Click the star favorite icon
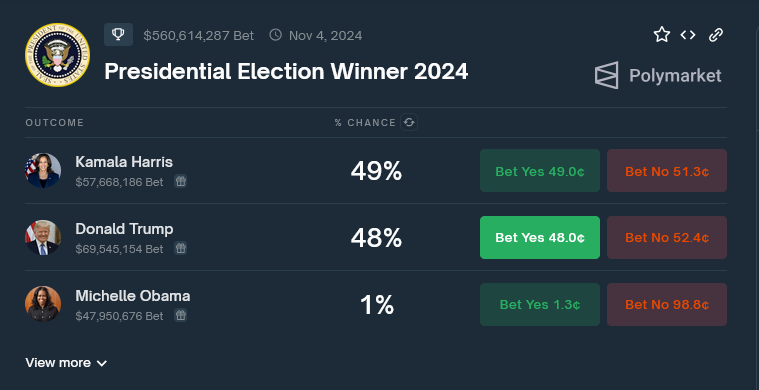This screenshot has height=390, width=759. pos(662,35)
